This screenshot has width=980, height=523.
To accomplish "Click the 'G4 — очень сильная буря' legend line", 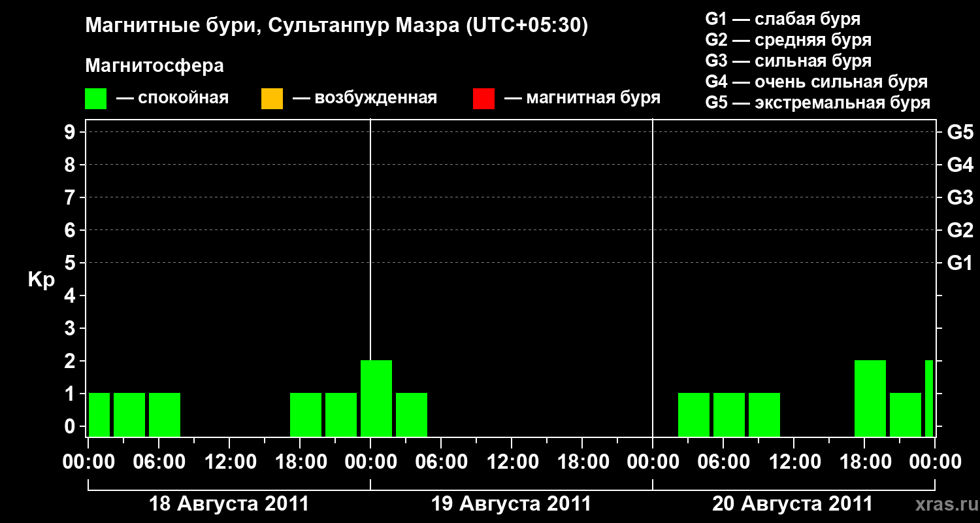I will (817, 82).
